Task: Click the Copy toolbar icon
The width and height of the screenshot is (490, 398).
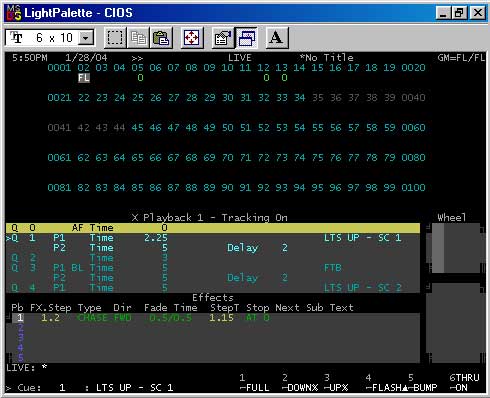Action: [138, 38]
